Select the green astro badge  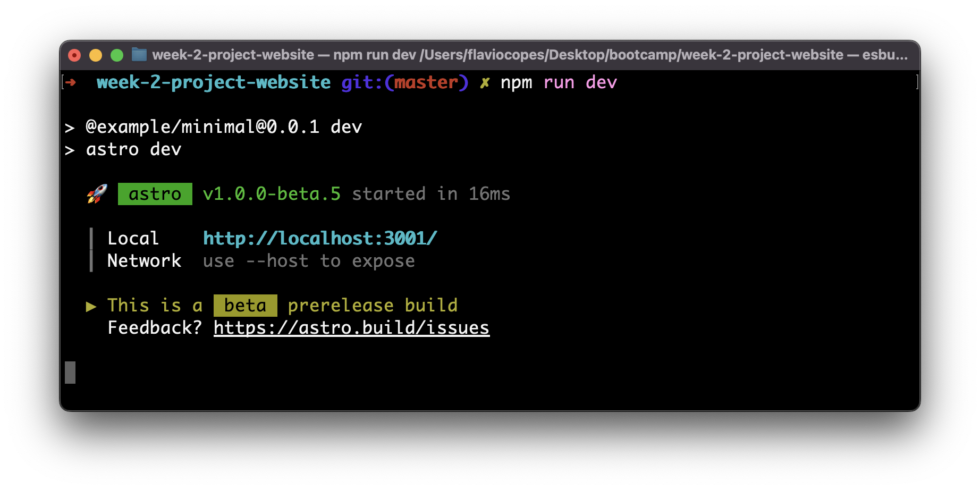point(154,193)
